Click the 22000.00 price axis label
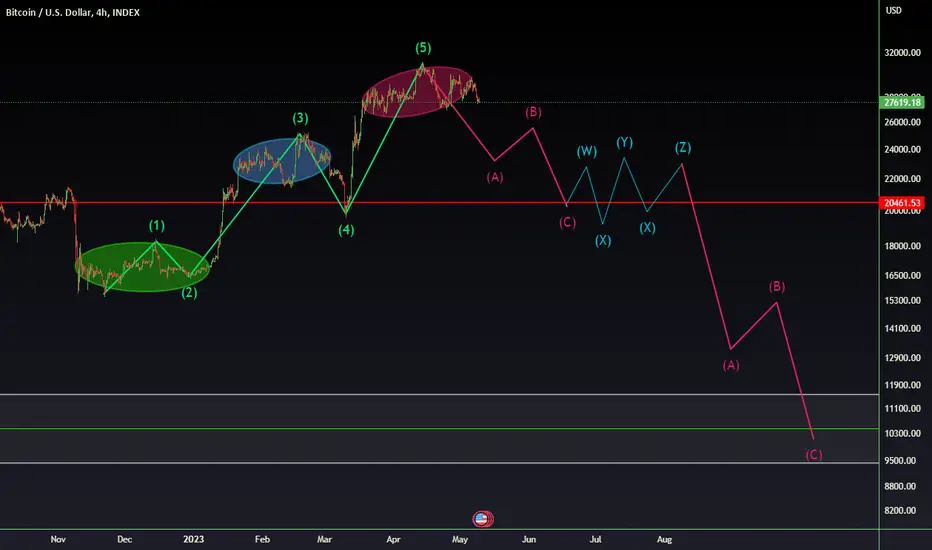This screenshot has height=550, width=932. point(902,179)
